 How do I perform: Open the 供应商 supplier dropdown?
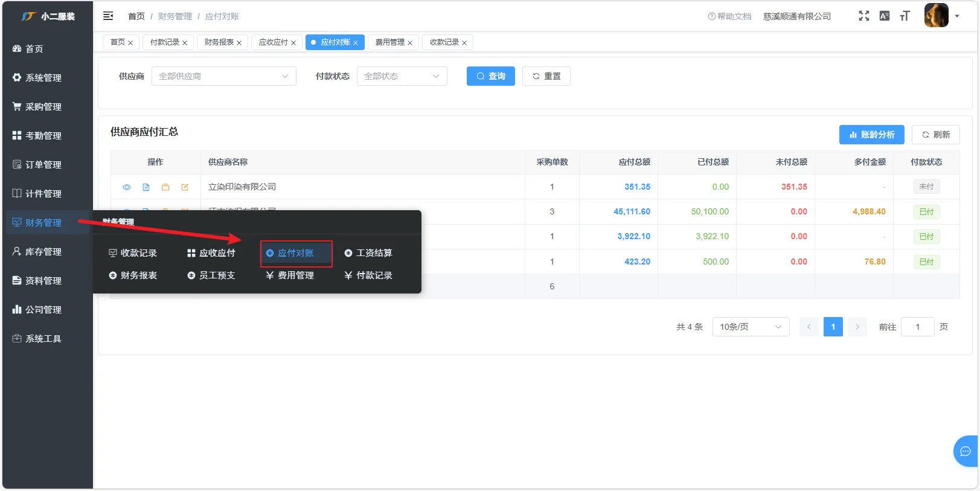pyautogui.click(x=223, y=76)
